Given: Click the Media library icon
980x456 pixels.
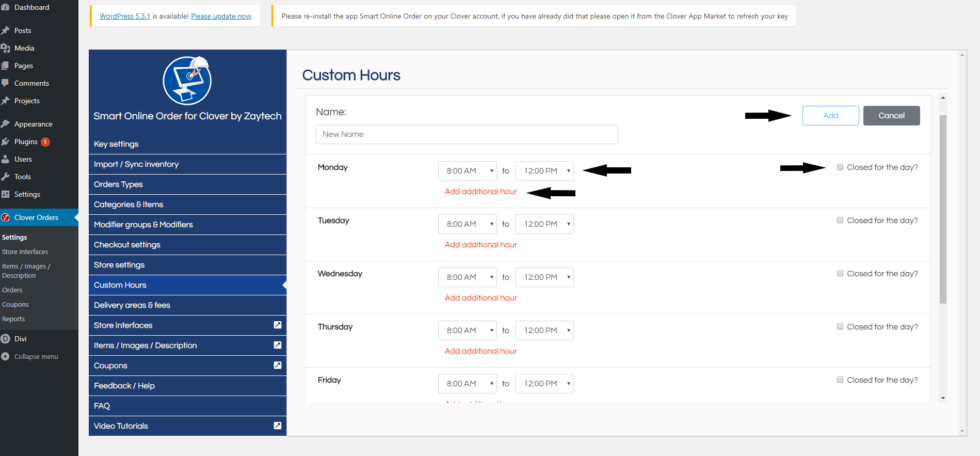Looking at the screenshot, I should (x=6, y=48).
